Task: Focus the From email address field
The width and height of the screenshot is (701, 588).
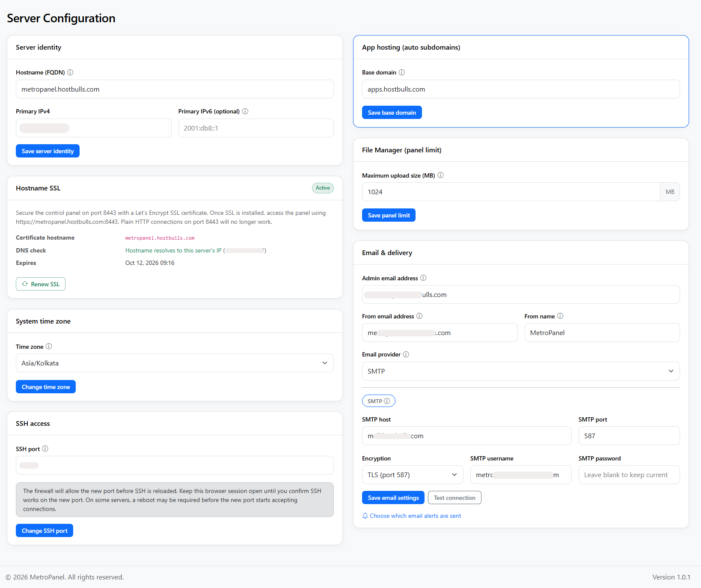Action: (x=440, y=333)
